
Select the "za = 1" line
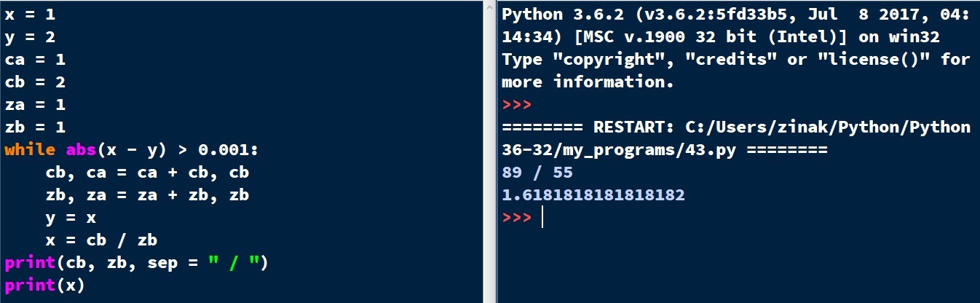35,105
